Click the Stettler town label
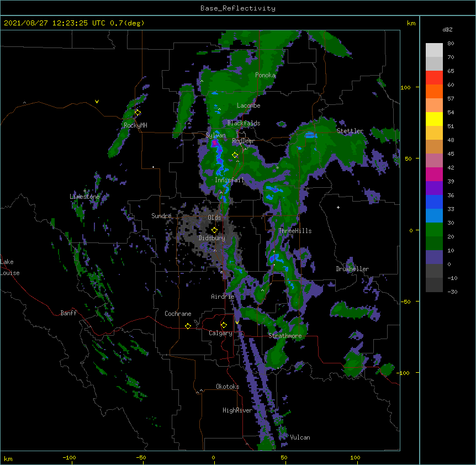 (x=350, y=131)
